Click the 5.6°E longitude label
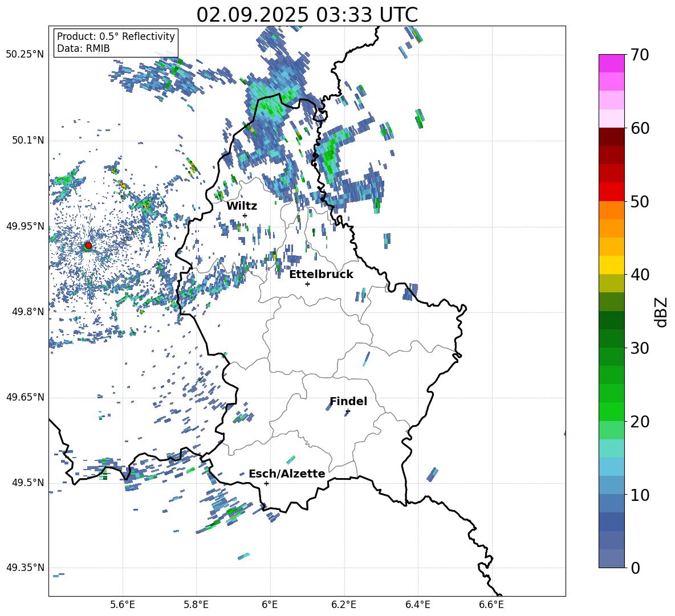This screenshot has height=616, width=675. 123,605
